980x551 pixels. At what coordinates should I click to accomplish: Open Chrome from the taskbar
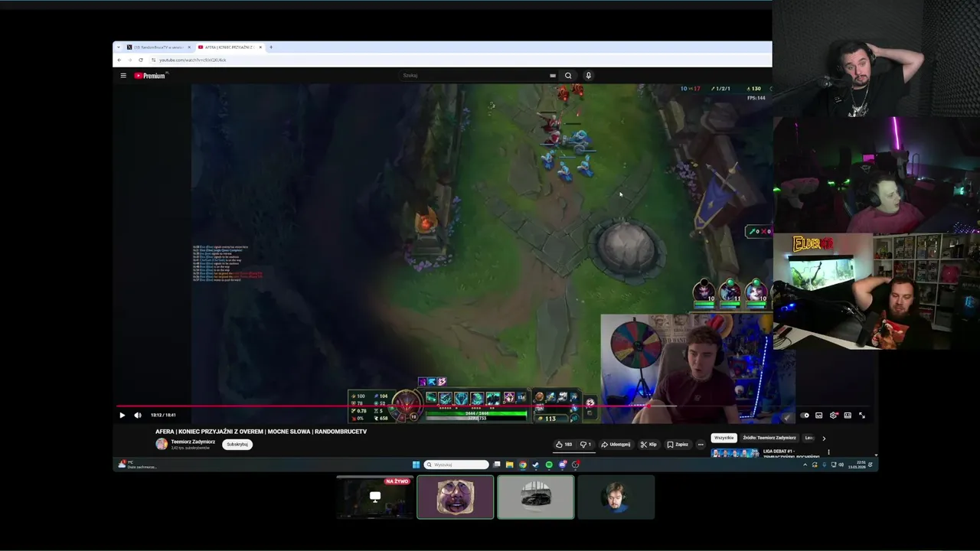(x=523, y=465)
